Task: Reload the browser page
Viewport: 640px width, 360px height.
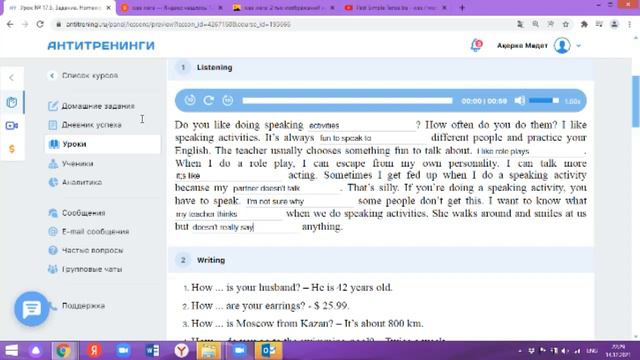Action: pos(40,24)
